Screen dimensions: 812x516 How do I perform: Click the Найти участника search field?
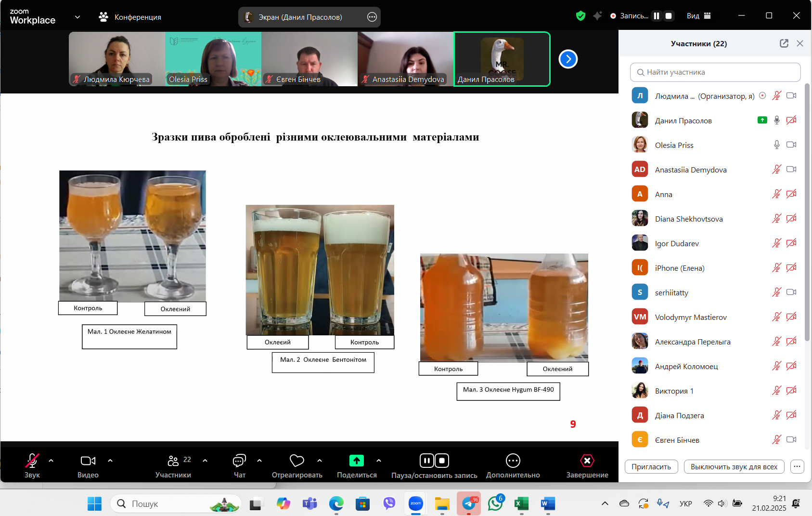coord(715,72)
